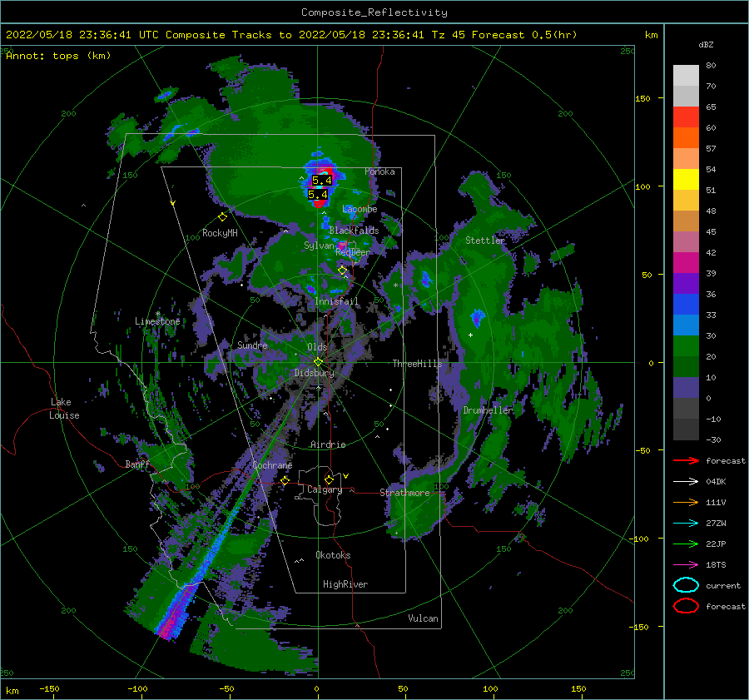Pick the 20-30 dBZ green swatch
The image size is (749, 700).
point(686,346)
